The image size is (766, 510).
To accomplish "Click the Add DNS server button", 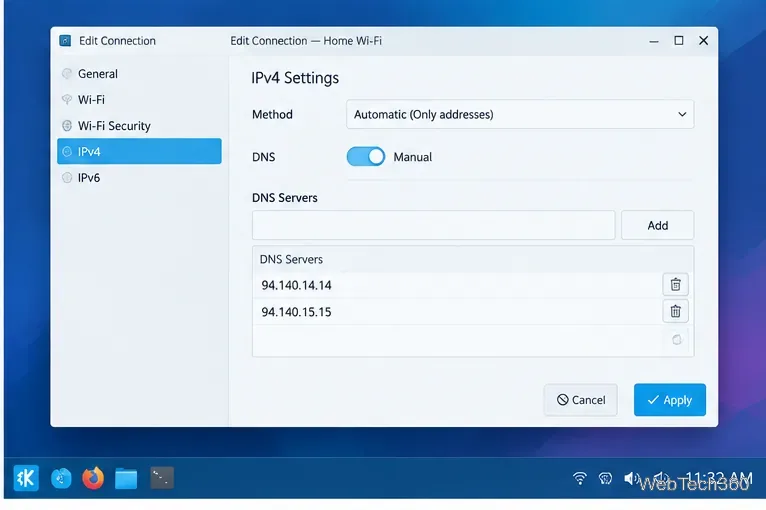I will pos(657,225).
